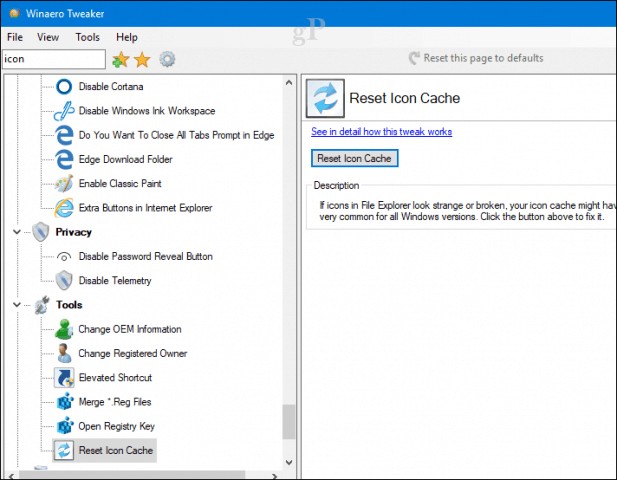This screenshot has width=617, height=480.
Task: Click the large Reset Icon Cache header icon
Action: pyautogui.click(x=325, y=98)
